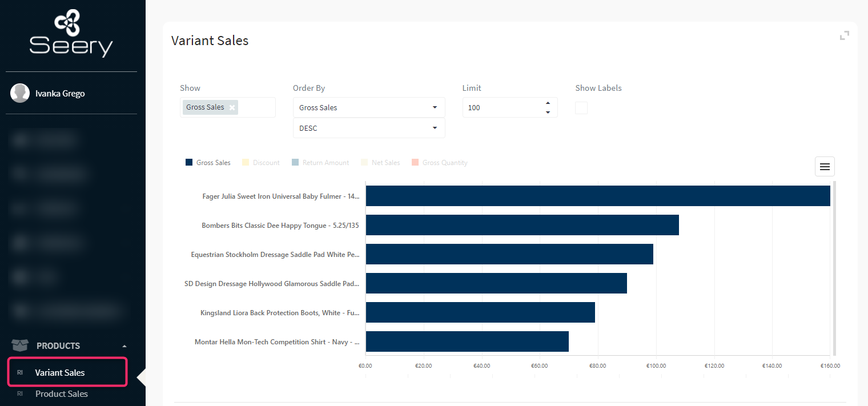Collapse the PRODUCTS section arrow
This screenshot has height=406, width=868.
pos(124,346)
